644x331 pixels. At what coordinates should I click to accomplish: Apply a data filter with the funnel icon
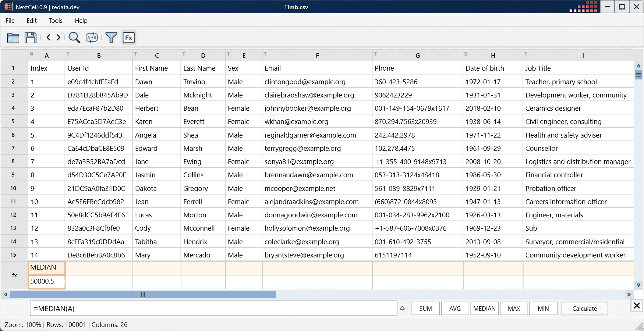click(x=112, y=37)
